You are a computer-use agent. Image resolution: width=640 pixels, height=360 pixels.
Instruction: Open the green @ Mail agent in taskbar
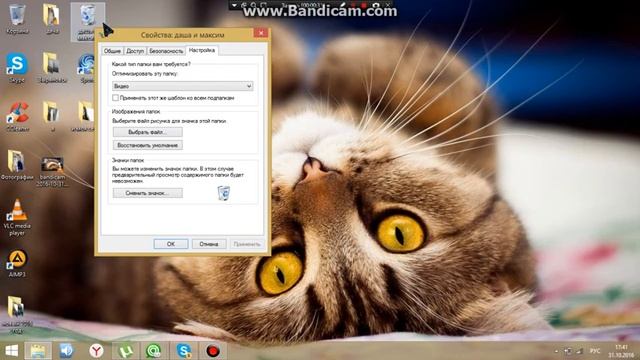[154, 351]
